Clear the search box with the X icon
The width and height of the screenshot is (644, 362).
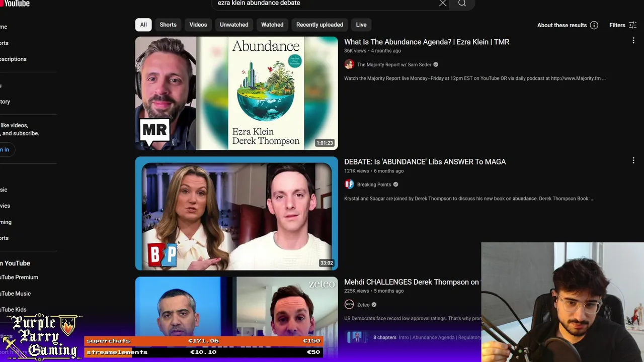[443, 4]
